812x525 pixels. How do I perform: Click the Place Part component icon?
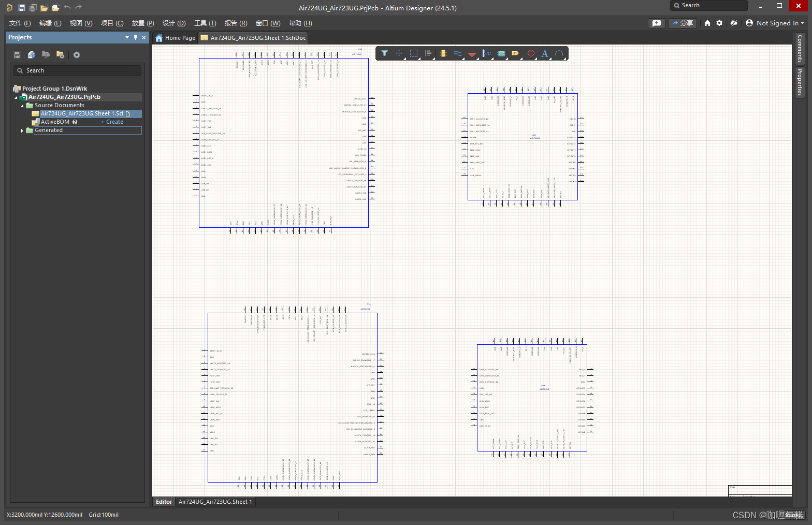(443, 53)
